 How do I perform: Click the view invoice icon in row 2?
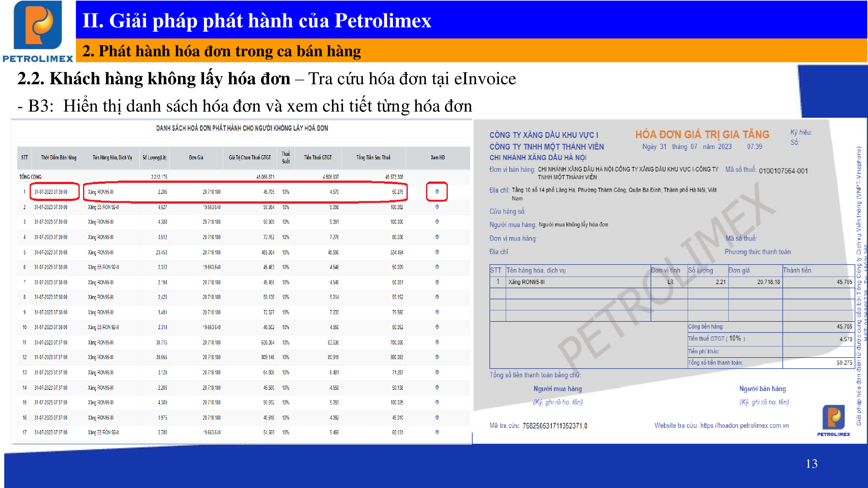tap(437, 207)
